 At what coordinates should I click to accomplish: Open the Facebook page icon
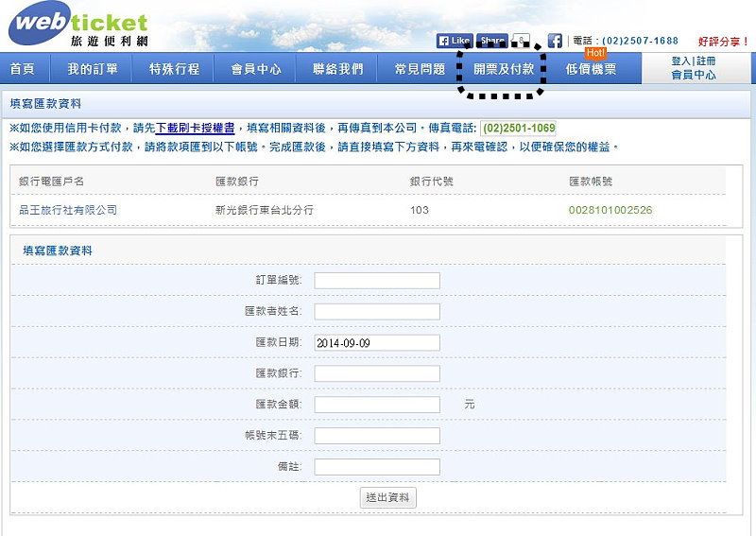pyautogui.click(x=555, y=41)
